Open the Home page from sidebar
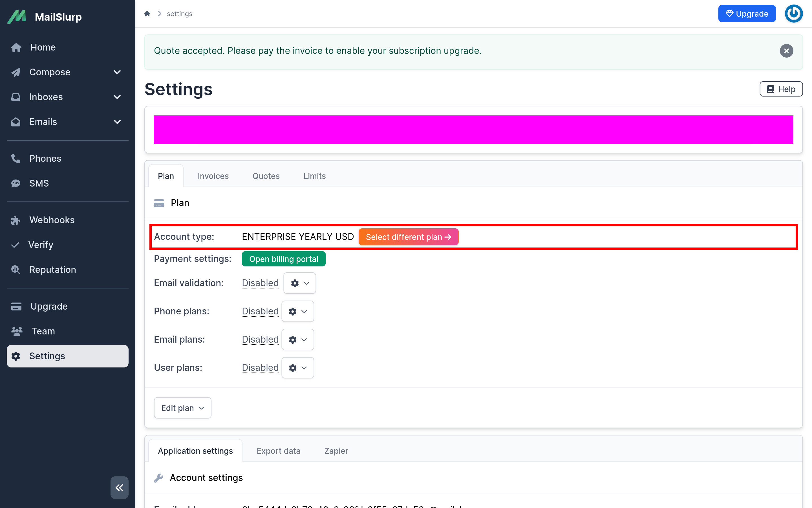 [67, 47]
